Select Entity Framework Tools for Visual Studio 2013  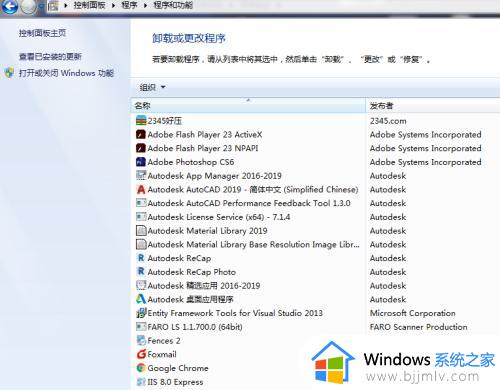click(235, 313)
